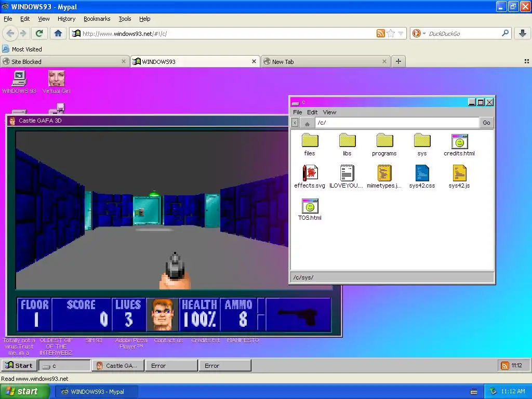Switch to the New Tab tab
Viewport: 532px width, 399px height.
326,61
